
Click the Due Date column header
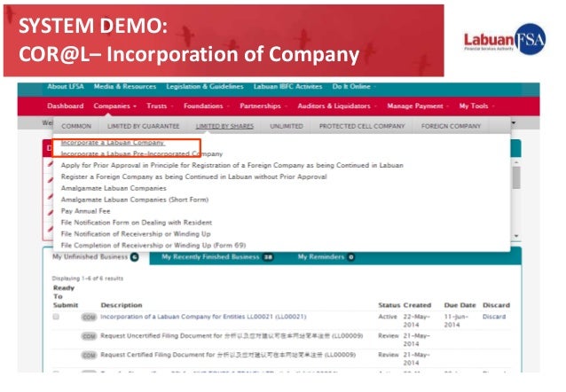[x=460, y=305]
